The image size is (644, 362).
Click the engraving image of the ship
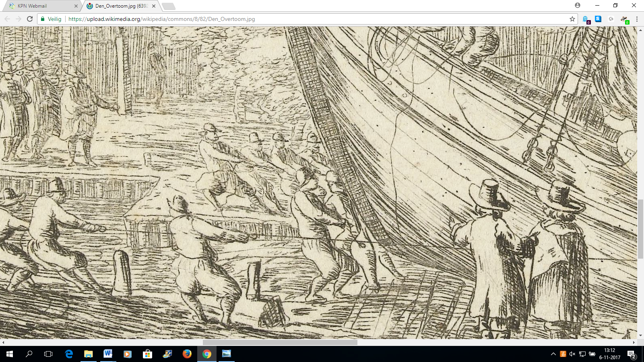(x=318, y=183)
